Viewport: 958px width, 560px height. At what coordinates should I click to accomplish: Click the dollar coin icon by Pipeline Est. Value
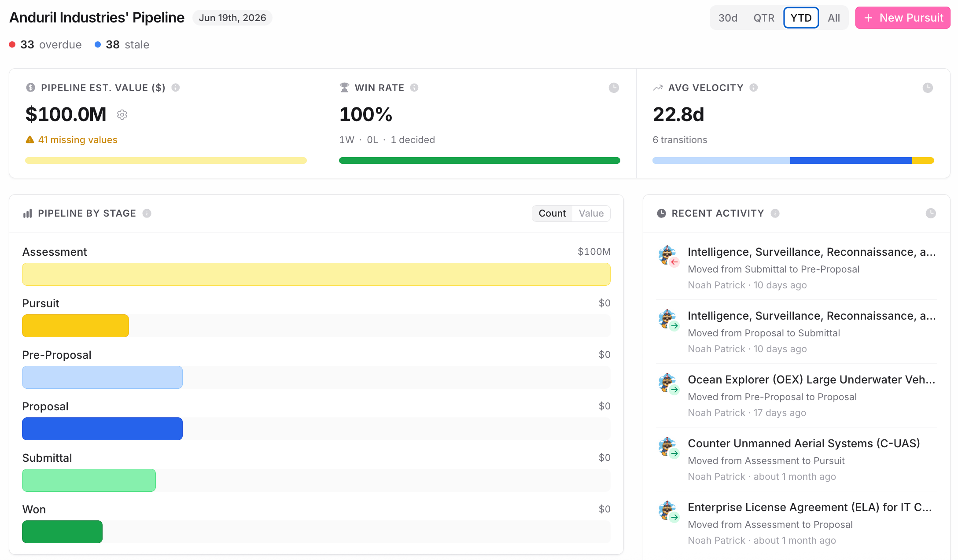pos(30,87)
